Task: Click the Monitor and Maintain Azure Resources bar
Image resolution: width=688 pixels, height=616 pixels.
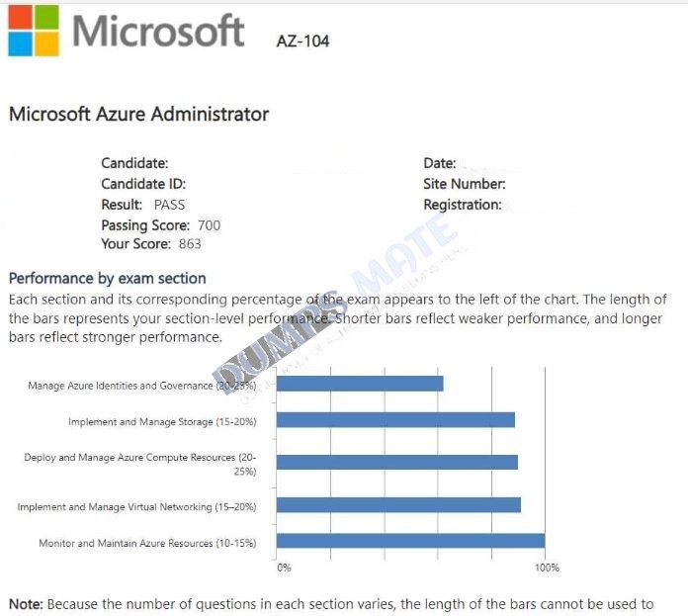Action: [410, 541]
